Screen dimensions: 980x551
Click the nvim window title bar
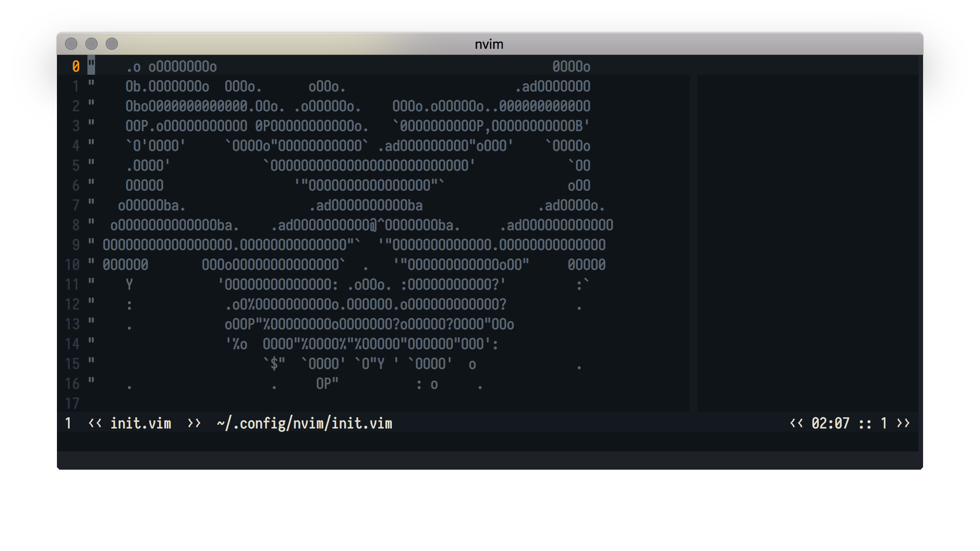[x=489, y=44]
